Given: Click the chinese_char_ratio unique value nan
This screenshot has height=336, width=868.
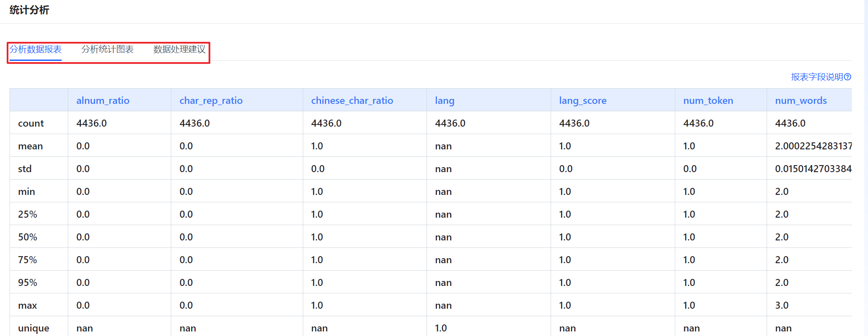Looking at the screenshot, I should tap(319, 328).
